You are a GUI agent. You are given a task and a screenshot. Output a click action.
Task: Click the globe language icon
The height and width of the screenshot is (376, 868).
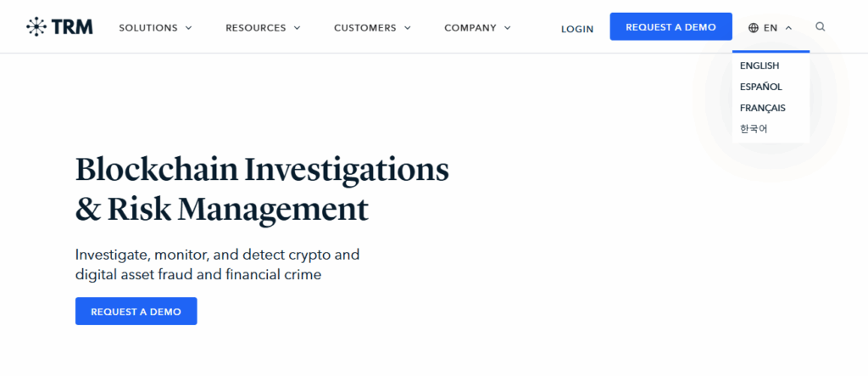754,28
